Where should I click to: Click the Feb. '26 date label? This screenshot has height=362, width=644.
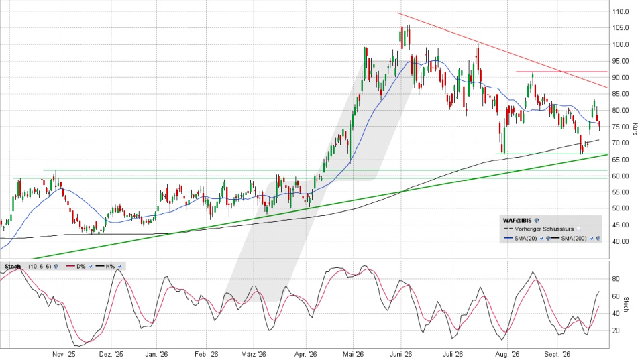[206, 354]
